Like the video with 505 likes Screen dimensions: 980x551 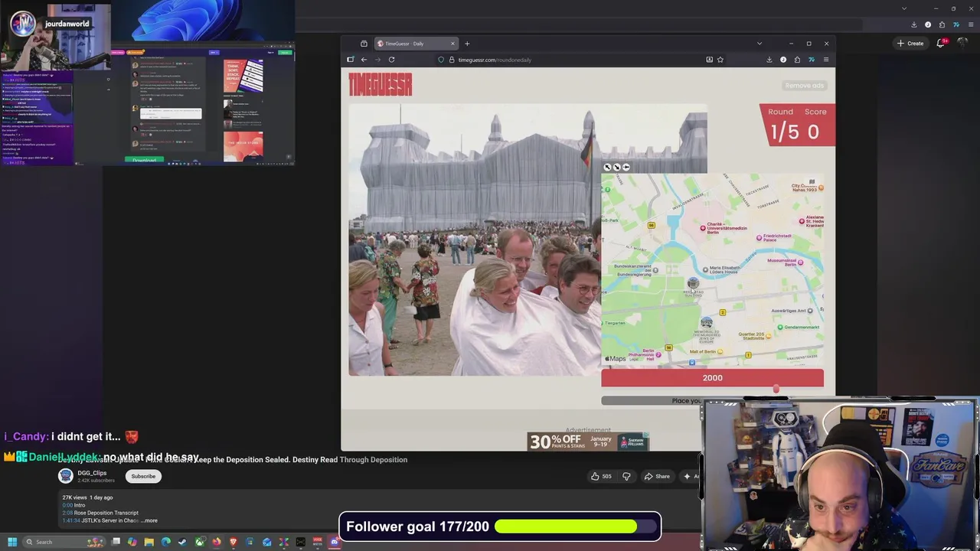pos(601,476)
